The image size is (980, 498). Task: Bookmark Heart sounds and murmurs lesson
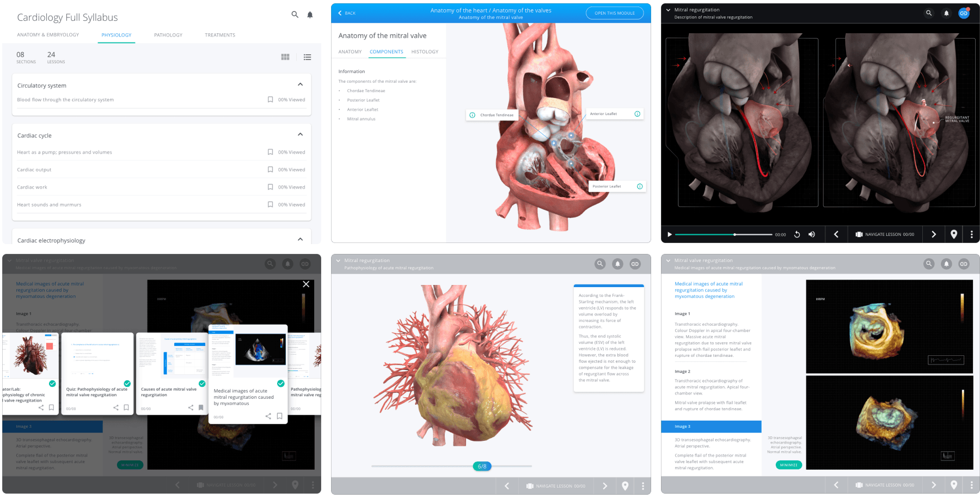(271, 204)
